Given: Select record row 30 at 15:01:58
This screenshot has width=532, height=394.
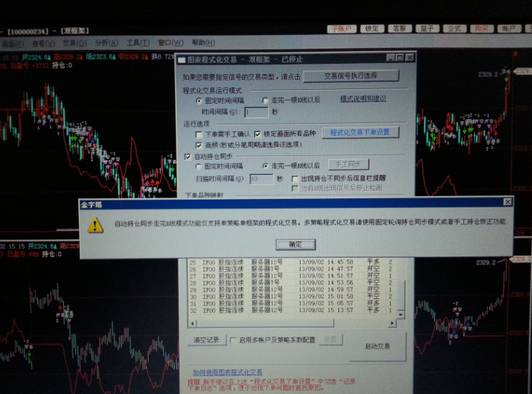Looking at the screenshot, I should 291,297.
